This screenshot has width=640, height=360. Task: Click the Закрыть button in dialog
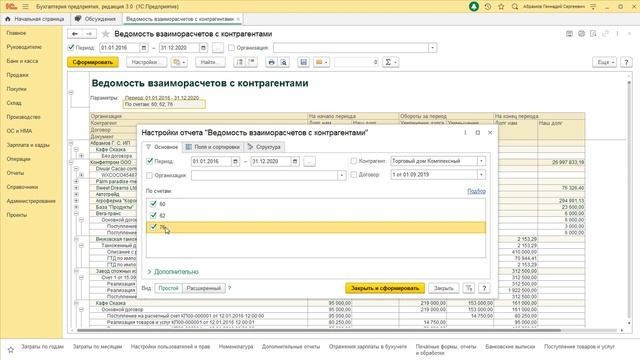click(443, 288)
